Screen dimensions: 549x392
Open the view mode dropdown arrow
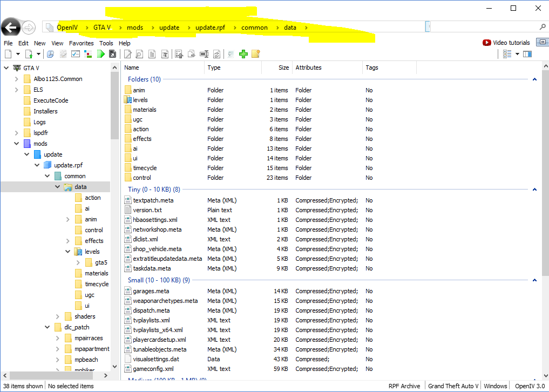[x=517, y=54]
